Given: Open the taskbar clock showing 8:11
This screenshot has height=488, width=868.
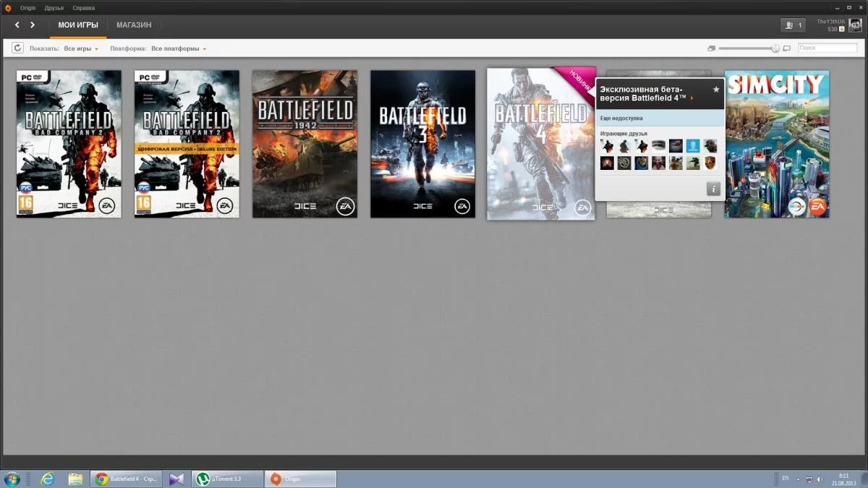Looking at the screenshot, I should click(x=843, y=479).
